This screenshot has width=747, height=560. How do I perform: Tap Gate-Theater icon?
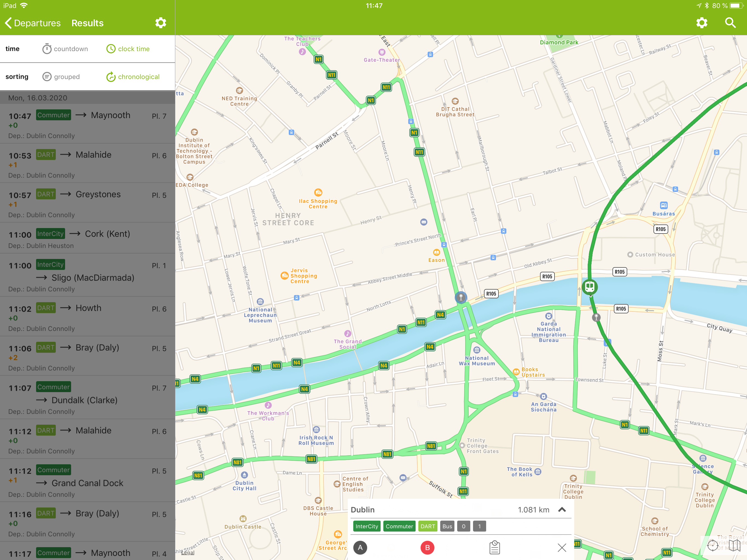382,52
